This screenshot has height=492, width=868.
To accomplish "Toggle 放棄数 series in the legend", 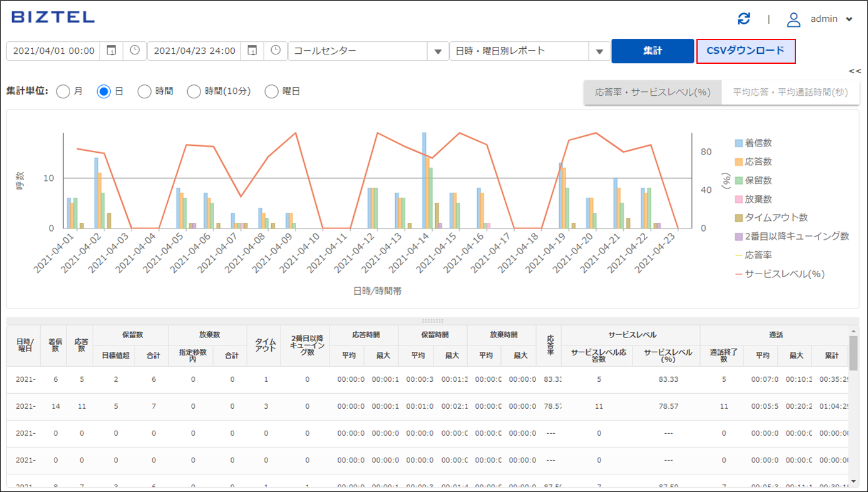I will pyautogui.click(x=753, y=199).
